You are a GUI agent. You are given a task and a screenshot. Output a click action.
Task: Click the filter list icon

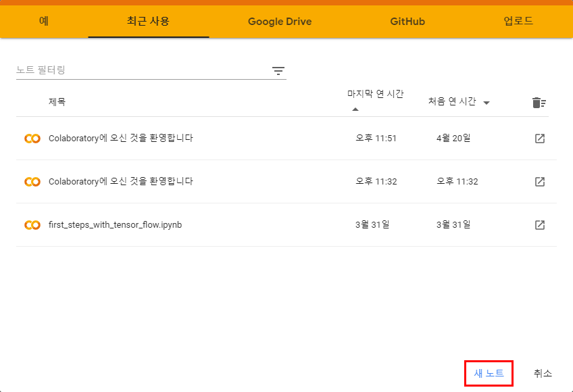click(x=278, y=70)
